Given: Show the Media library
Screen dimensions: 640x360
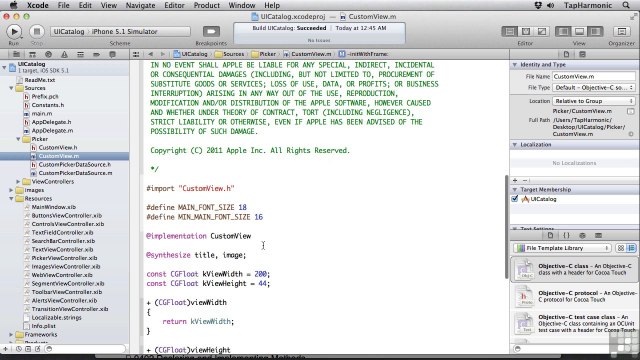Looking at the screenshot, I should pyautogui.click(x=598, y=236).
